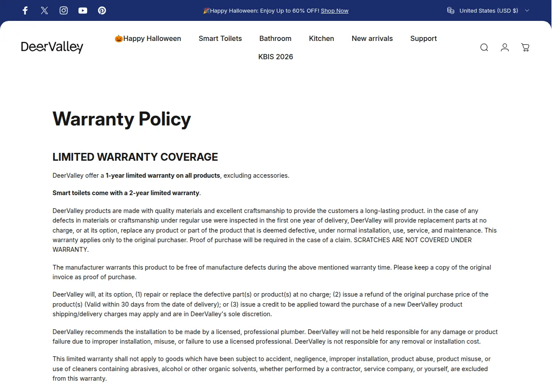Go to the KBIS 2026 page
558x392 pixels.
[x=276, y=57]
